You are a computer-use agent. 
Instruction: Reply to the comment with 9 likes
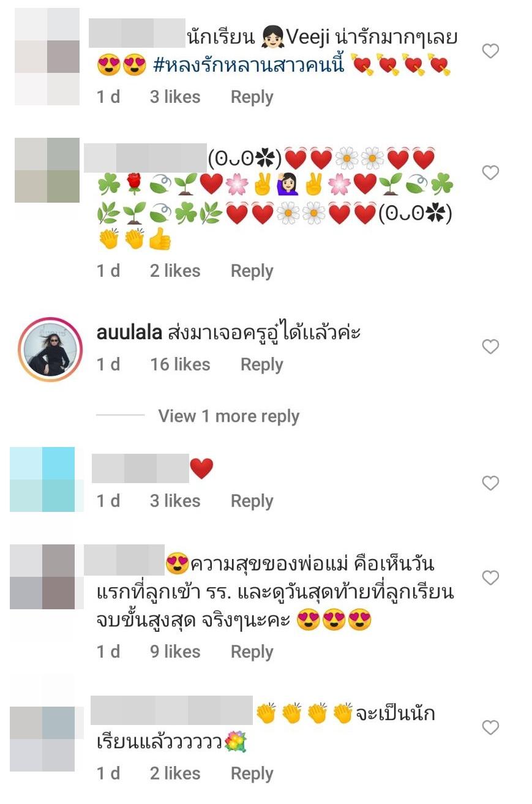pos(252,652)
